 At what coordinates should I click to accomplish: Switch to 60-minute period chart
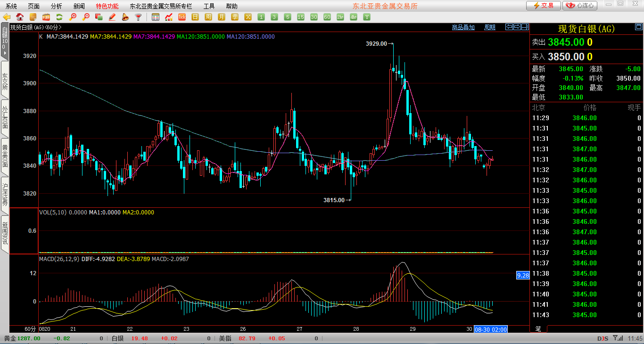pyautogui.click(x=327, y=17)
